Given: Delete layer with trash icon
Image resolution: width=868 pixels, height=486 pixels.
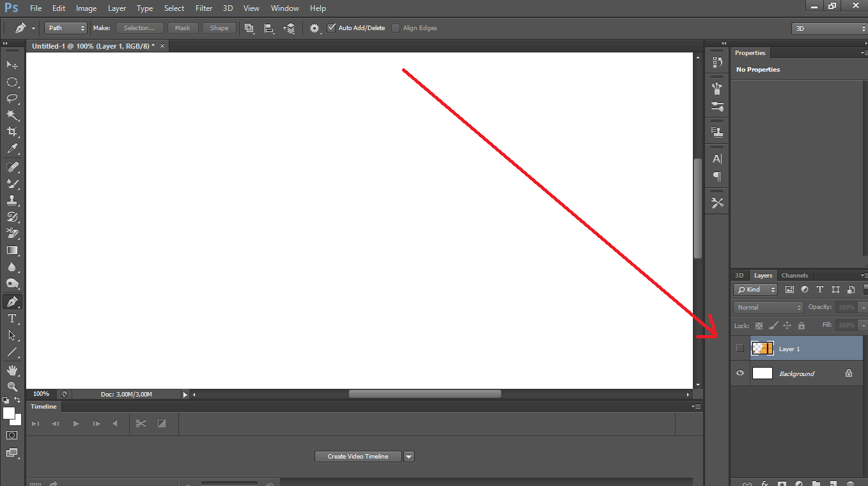Looking at the screenshot, I should [x=850, y=484].
